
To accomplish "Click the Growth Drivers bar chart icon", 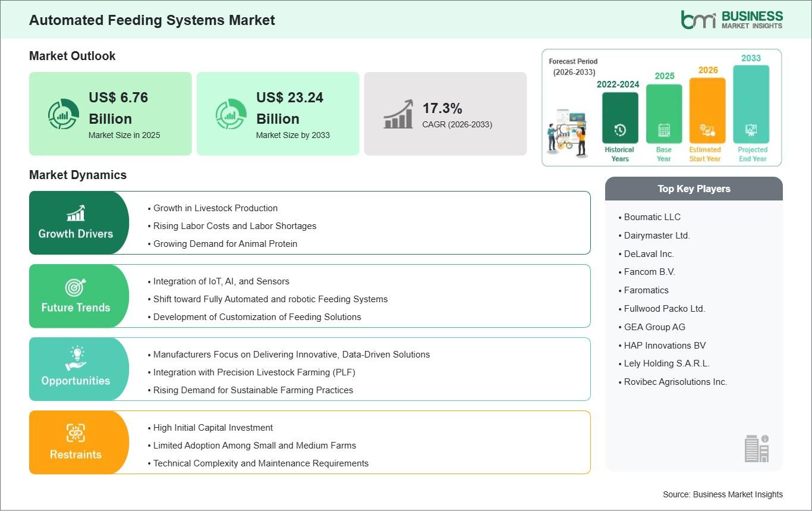I will pyautogui.click(x=75, y=213).
